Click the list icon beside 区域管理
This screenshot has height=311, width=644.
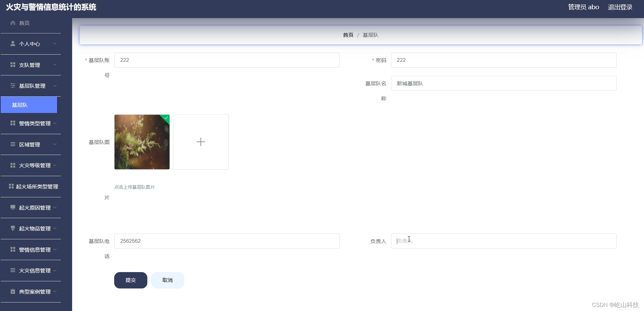point(13,144)
